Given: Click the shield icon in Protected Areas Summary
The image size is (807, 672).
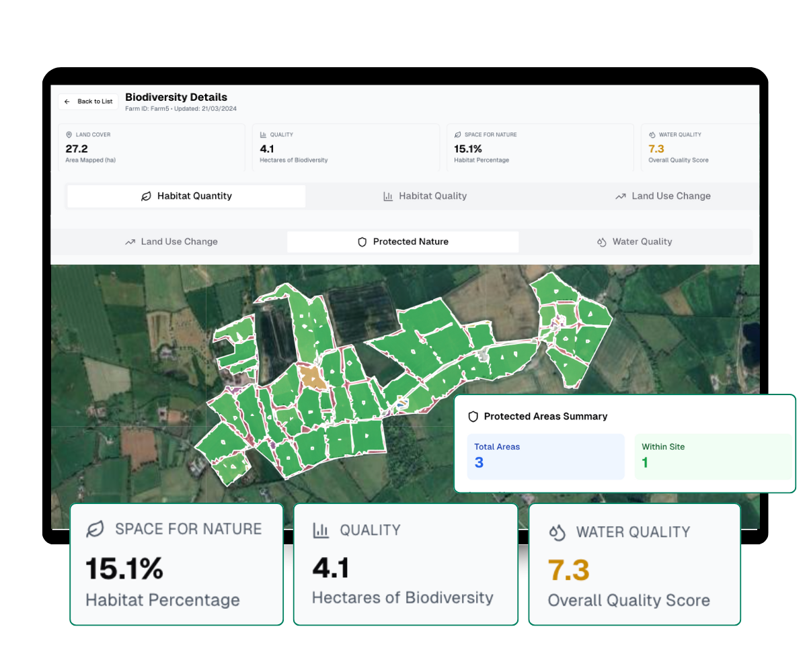Looking at the screenshot, I should pos(473,417).
